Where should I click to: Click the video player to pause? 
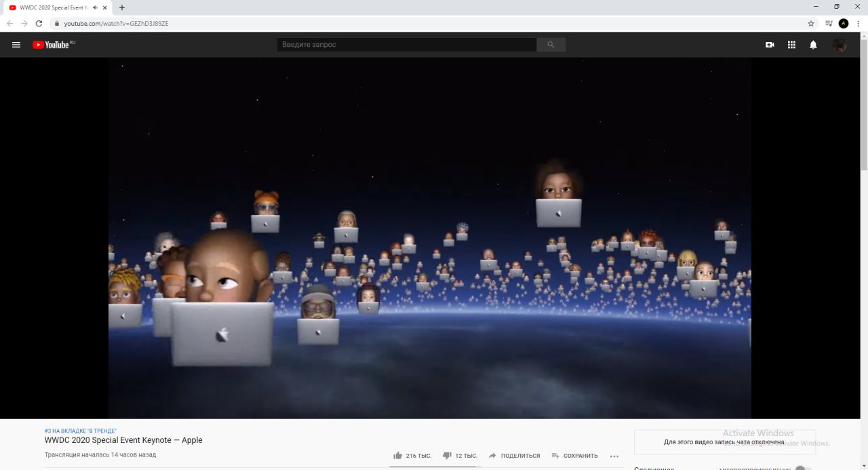tap(430, 238)
